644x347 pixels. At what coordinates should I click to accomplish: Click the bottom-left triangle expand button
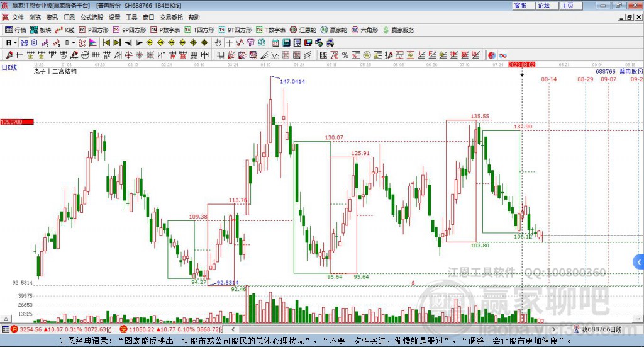click(6, 319)
